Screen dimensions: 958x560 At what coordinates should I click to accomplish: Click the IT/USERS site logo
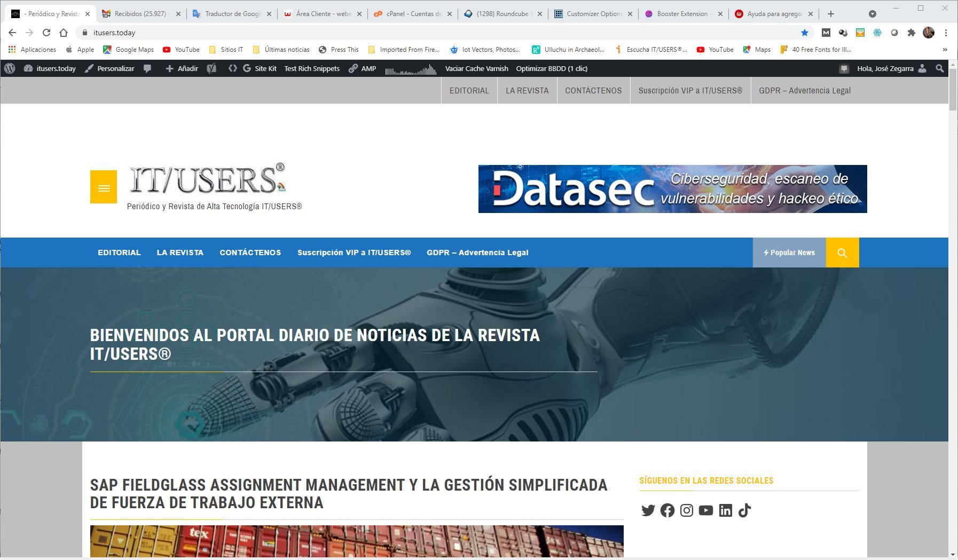click(x=208, y=178)
